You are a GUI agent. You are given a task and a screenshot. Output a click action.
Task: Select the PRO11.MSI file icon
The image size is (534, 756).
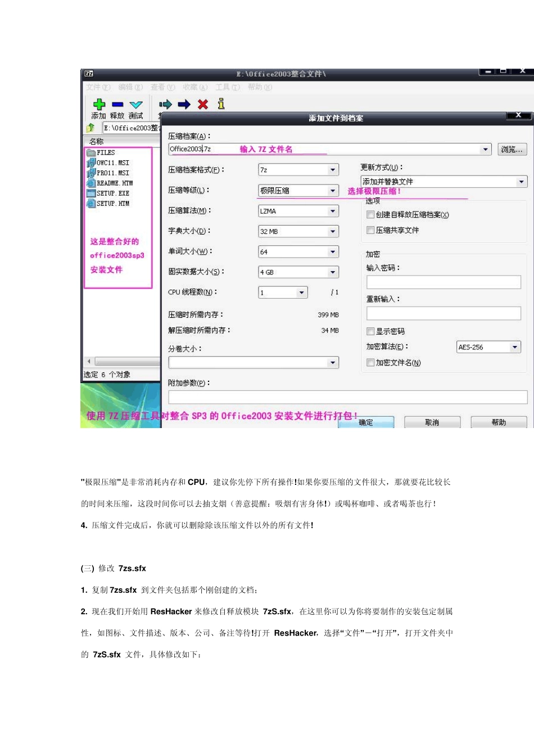tap(91, 173)
